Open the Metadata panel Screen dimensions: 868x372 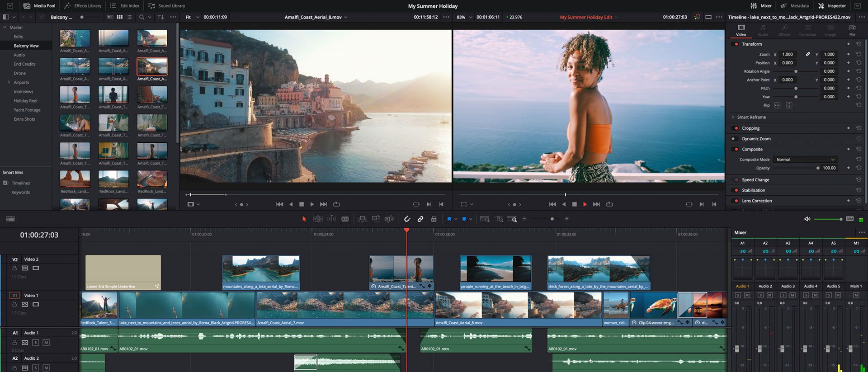(795, 6)
